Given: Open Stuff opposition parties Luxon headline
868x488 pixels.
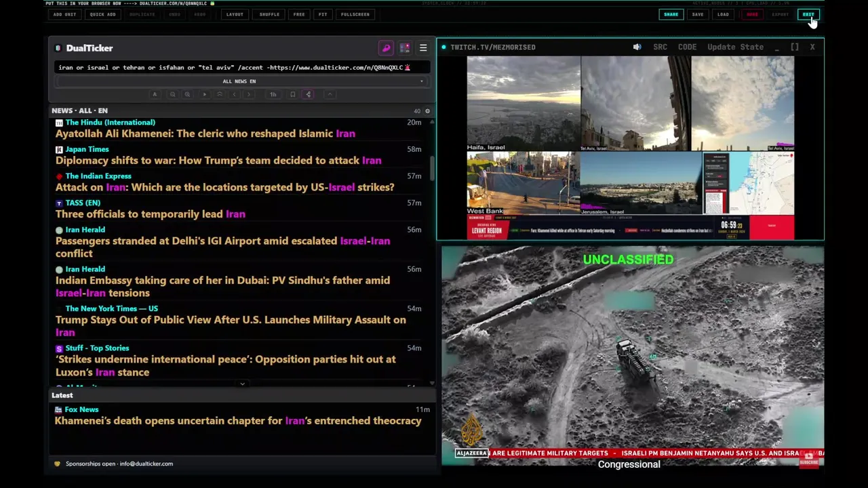Looking at the screenshot, I should 225,365.
